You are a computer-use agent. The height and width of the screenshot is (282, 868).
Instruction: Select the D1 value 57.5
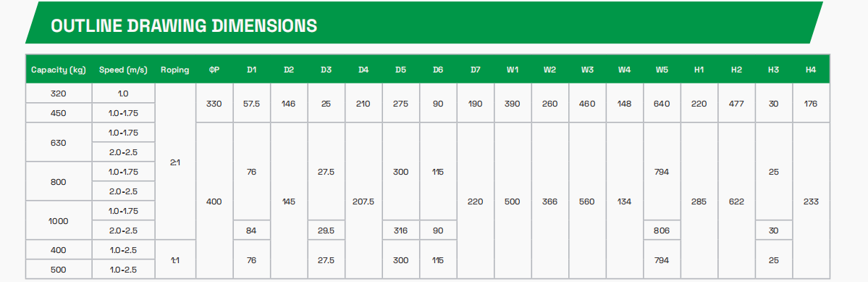click(251, 104)
